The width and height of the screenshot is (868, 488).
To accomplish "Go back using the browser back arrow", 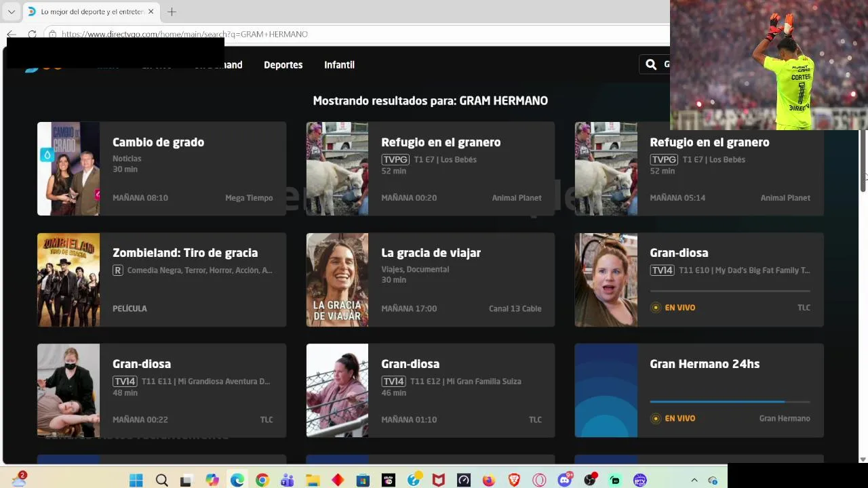I will (12, 34).
